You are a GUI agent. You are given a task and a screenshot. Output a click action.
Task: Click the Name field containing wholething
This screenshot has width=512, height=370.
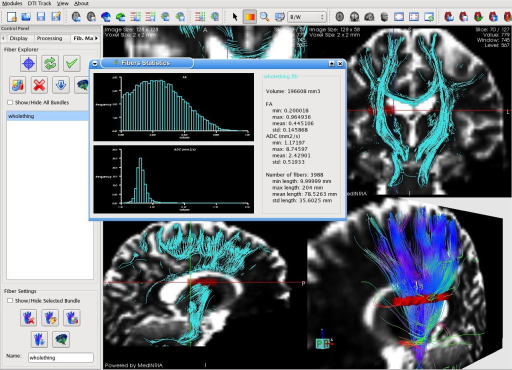(61, 358)
